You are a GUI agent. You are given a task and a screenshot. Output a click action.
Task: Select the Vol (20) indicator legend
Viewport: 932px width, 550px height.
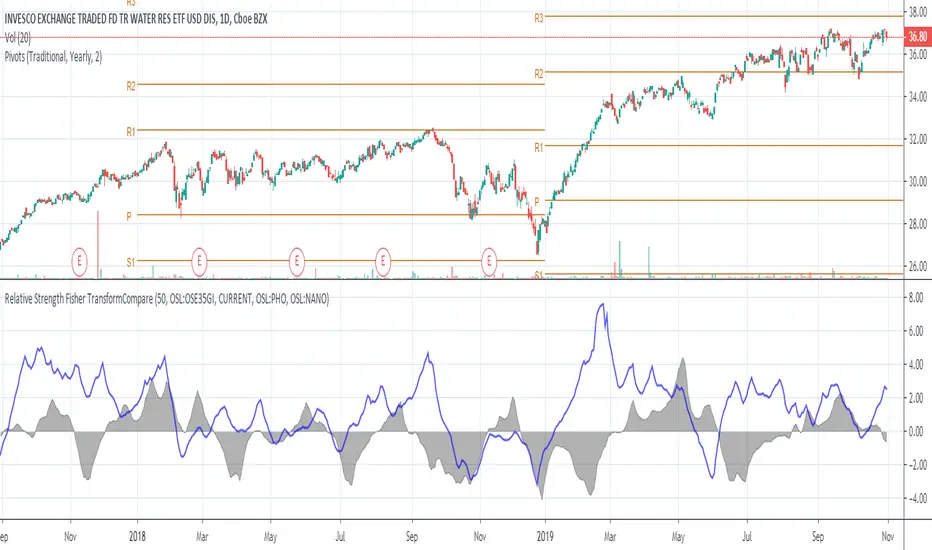click(17, 38)
